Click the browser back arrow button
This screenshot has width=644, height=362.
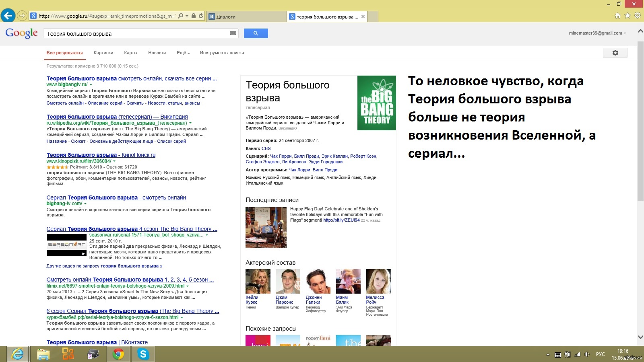click(x=8, y=16)
